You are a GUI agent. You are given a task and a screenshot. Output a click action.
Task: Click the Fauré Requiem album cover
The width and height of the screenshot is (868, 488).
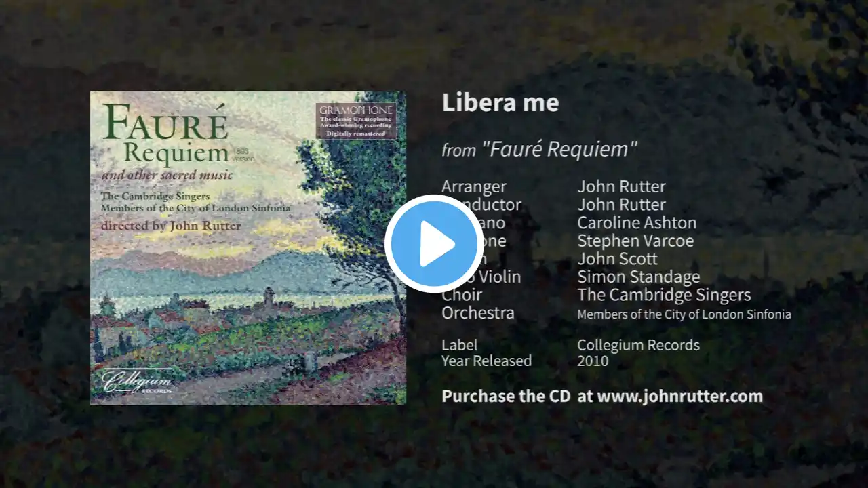pyautogui.click(x=248, y=248)
